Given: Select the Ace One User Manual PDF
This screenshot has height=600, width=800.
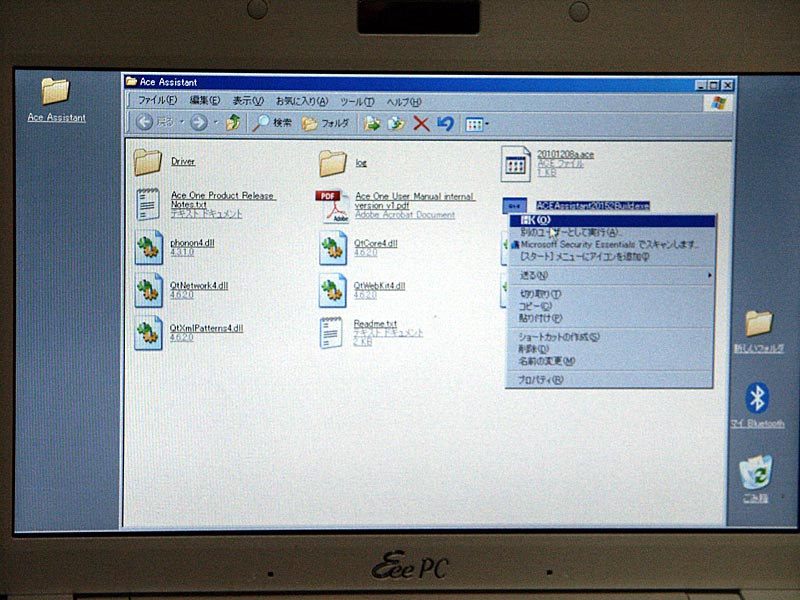Looking at the screenshot, I should (x=333, y=204).
